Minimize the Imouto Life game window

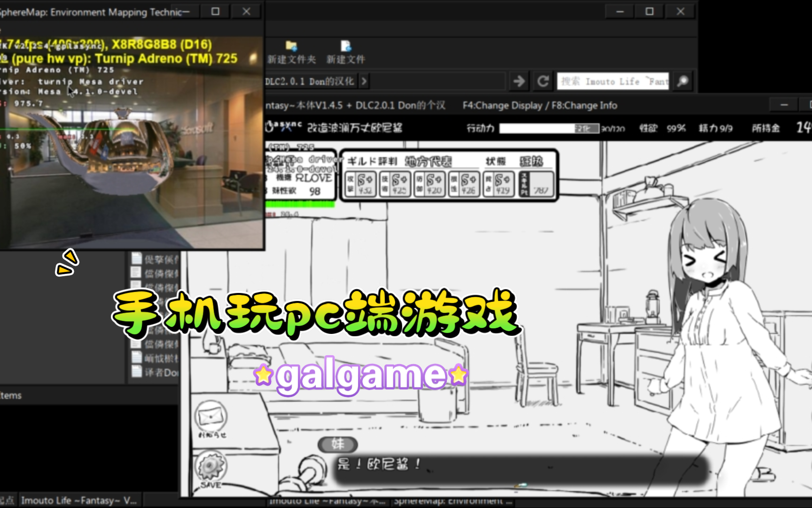(x=784, y=105)
